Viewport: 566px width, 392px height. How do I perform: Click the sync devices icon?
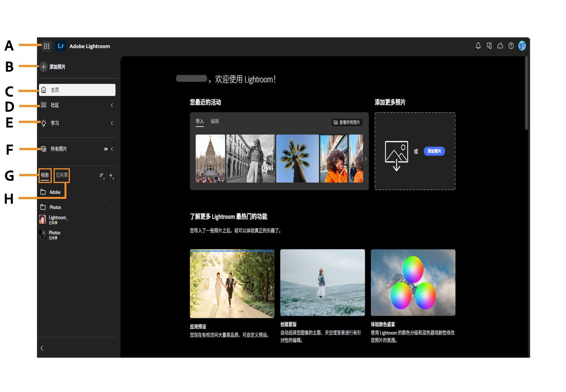pyautogui.click(x=489, y=46)
